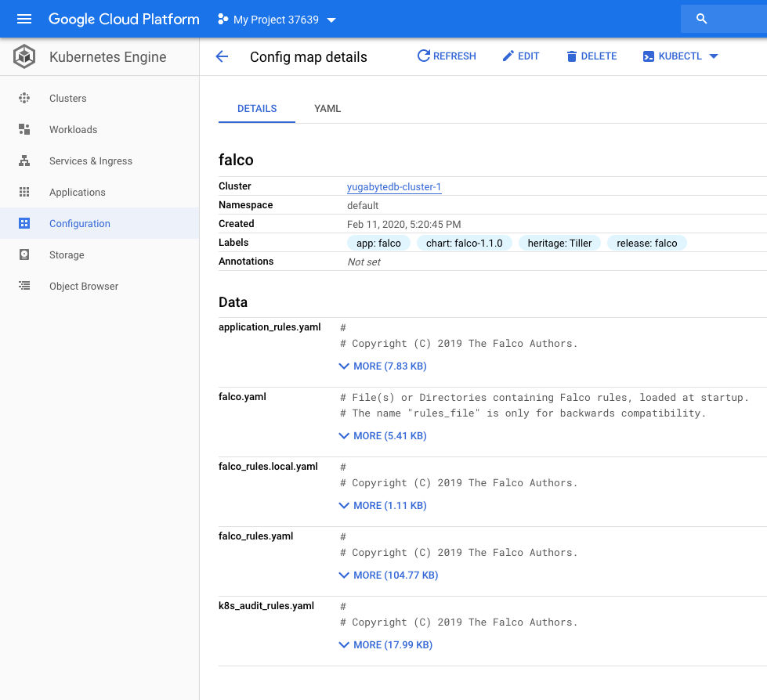Open the hamburger navigation menu
Viewport: 767px width, 700px height.
24,19
